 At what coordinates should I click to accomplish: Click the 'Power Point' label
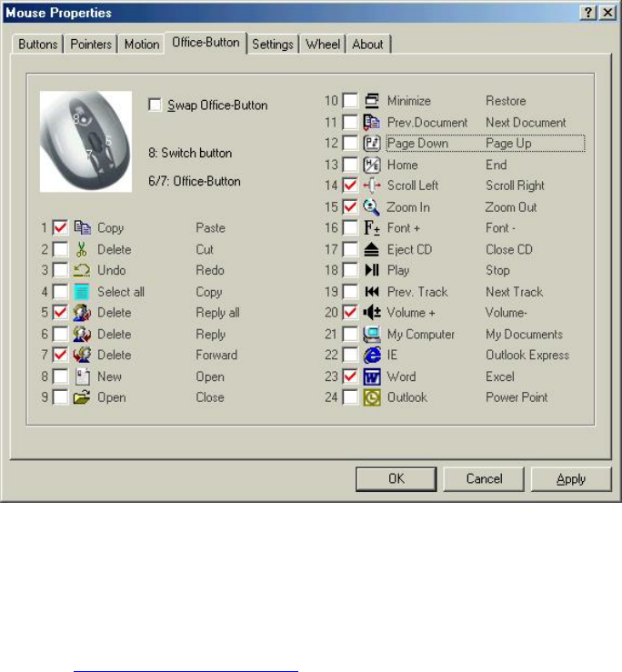pos(517,397)
